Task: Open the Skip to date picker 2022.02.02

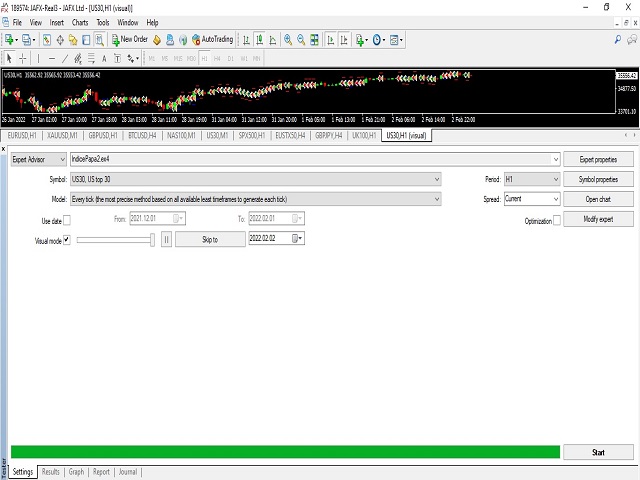Action: [297, 238]
